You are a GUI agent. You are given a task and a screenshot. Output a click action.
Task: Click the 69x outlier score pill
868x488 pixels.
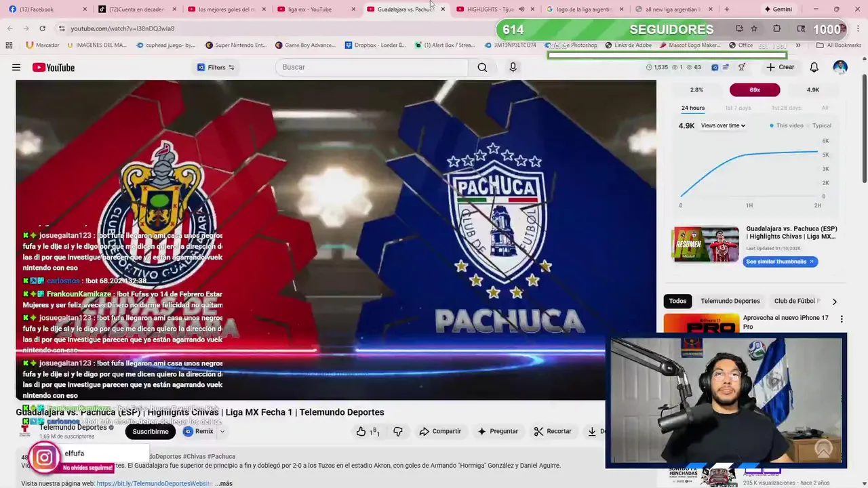click(x=755, y=89)
